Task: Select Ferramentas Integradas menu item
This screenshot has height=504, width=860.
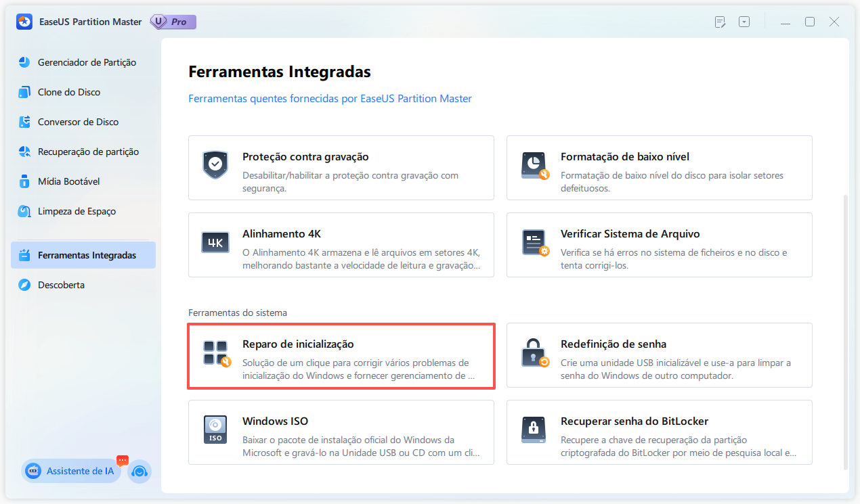Action: click(x=83, y=255)
